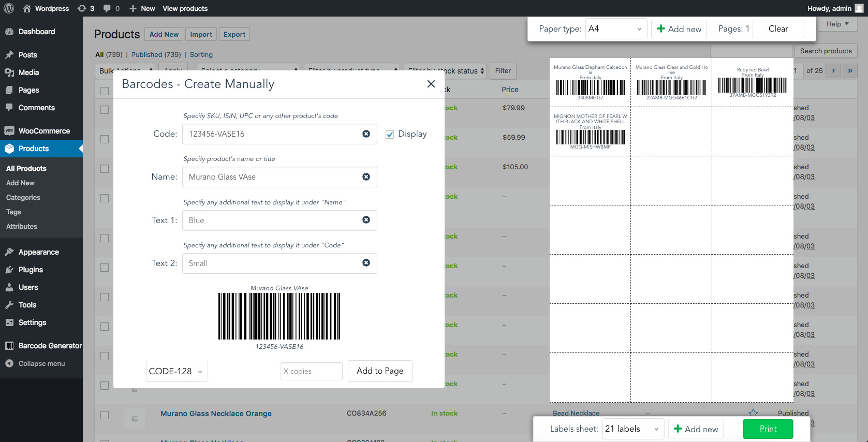The image size is (868, 442).
Task: Open the Wordpress site home link
Action: (x=46, y=8)
